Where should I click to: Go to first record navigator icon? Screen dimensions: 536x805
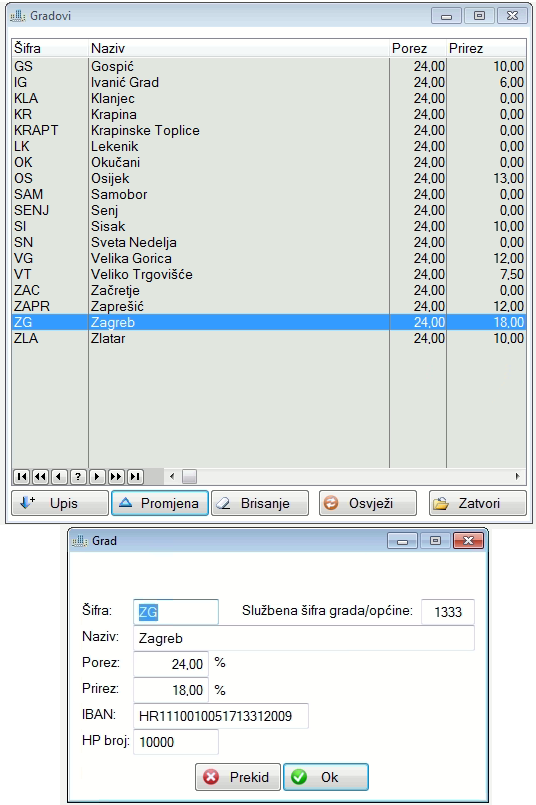point(22,476)
